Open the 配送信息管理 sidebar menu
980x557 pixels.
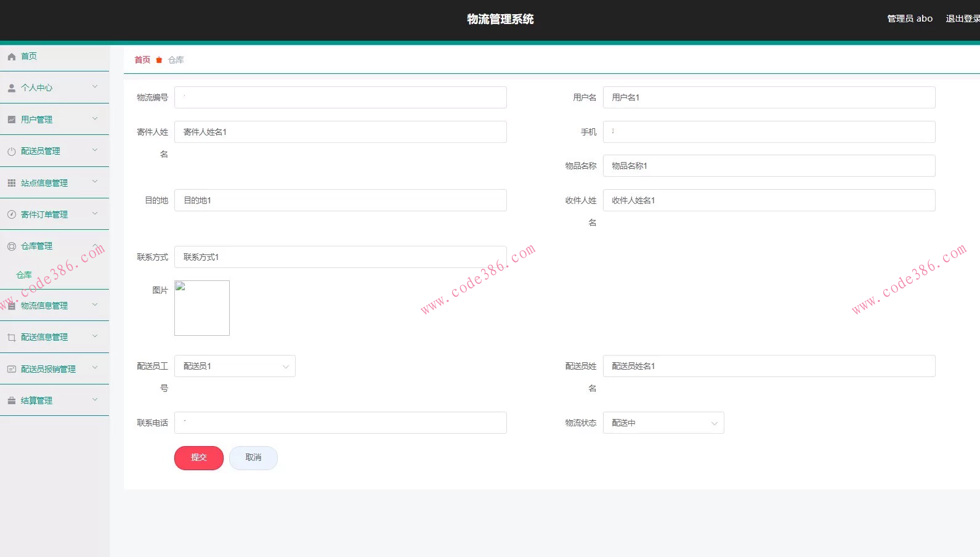click(x=55, y=337)
